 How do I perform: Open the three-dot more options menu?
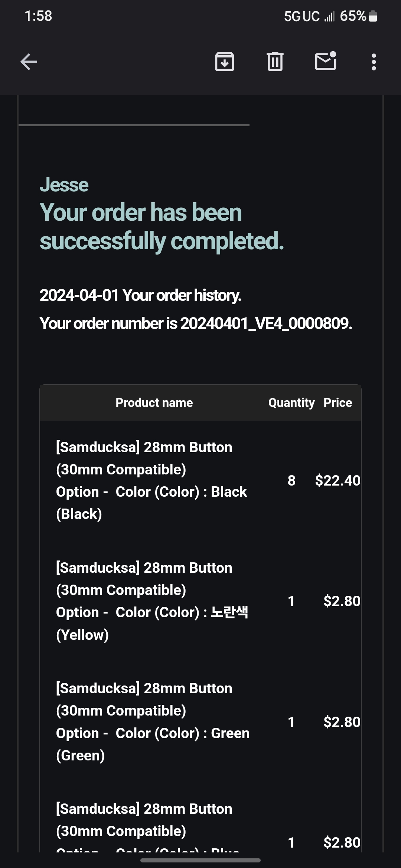[374, 62]
